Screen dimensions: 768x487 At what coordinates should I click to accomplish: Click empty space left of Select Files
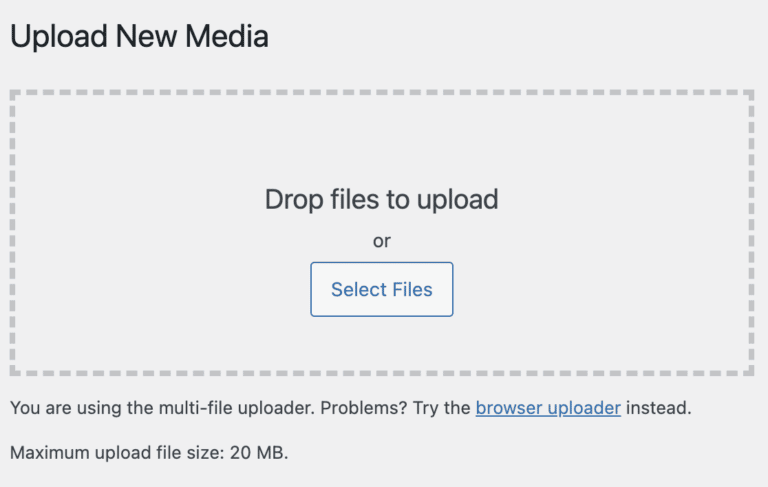[x=160, y=290]
